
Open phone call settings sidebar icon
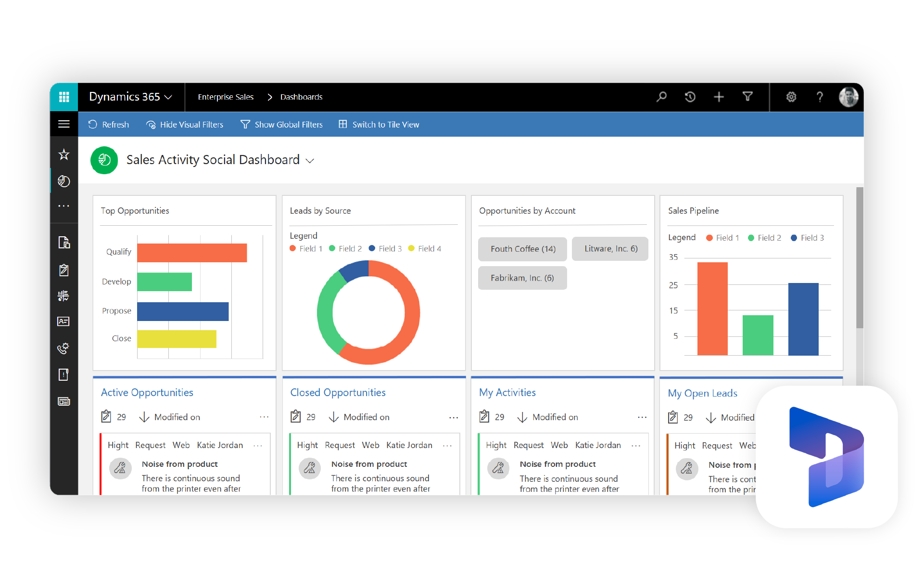coord(63,348)
